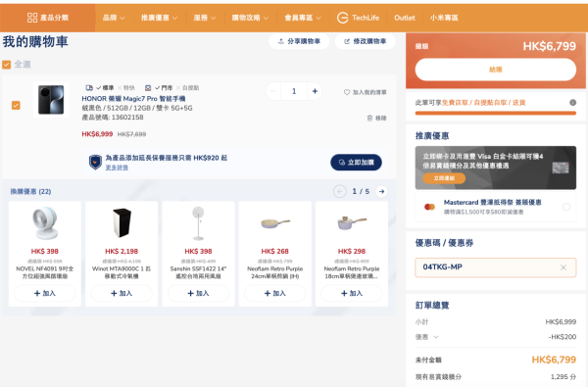This screenshot has width=588, height=387.
Task: Add Neoflam Retro Purple 24cm pan
Action: (274, 293)
